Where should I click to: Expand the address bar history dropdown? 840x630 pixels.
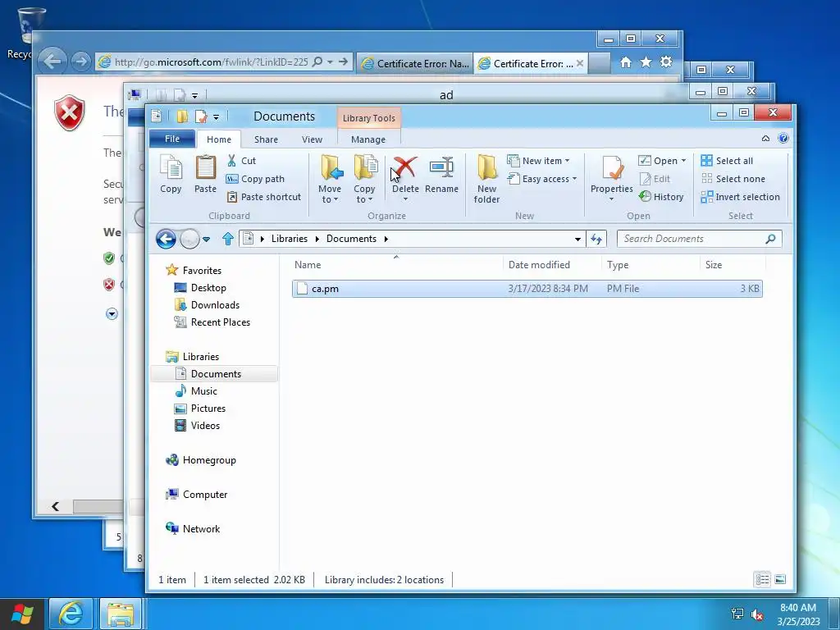tap(577, 239)
